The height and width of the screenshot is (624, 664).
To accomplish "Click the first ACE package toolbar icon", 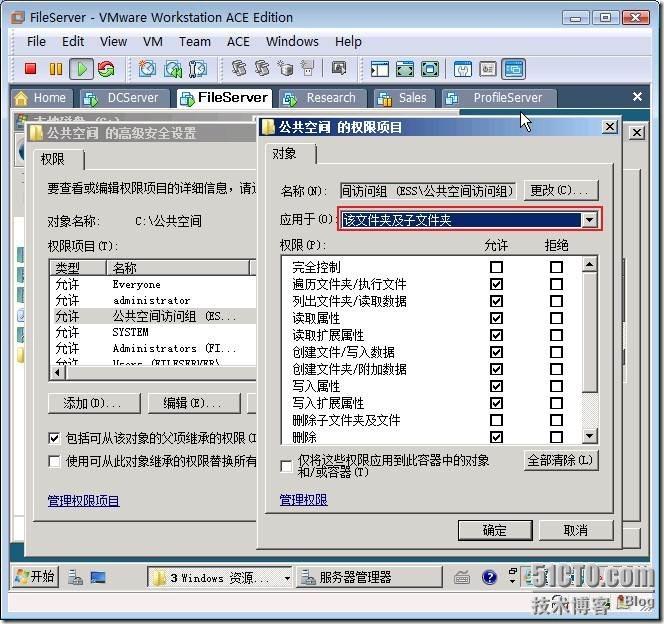I will point(239,68).
